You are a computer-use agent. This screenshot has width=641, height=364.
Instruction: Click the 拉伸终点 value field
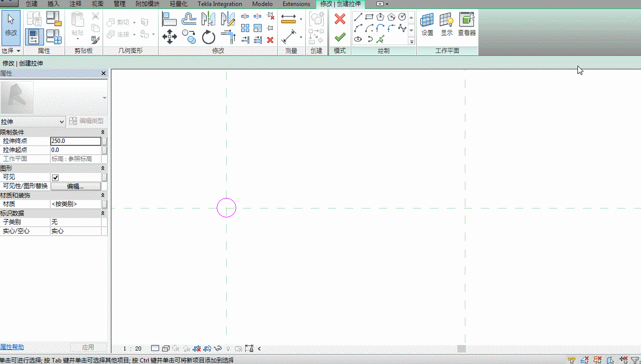76,141
